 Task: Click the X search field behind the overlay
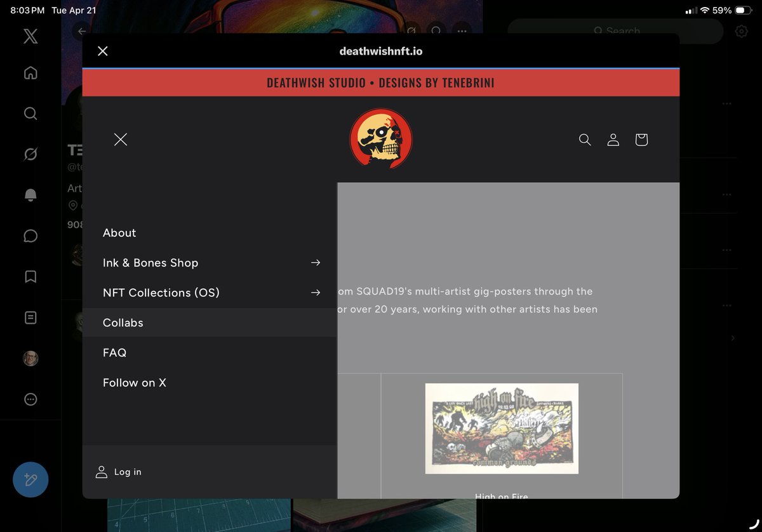(x=615, y=30)
